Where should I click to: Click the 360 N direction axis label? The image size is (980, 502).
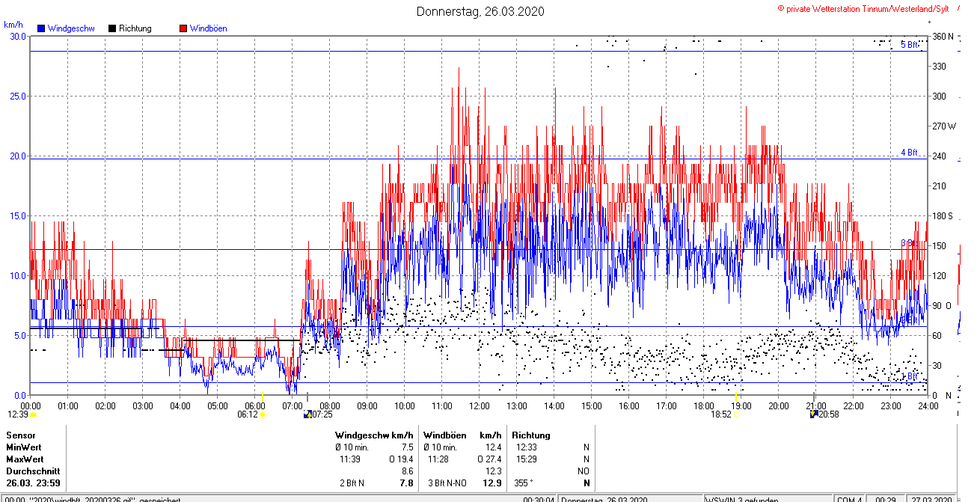point(943,36)
